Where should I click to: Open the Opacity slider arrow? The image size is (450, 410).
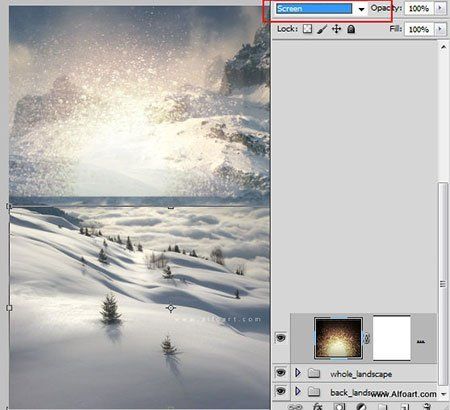point(440,8)
